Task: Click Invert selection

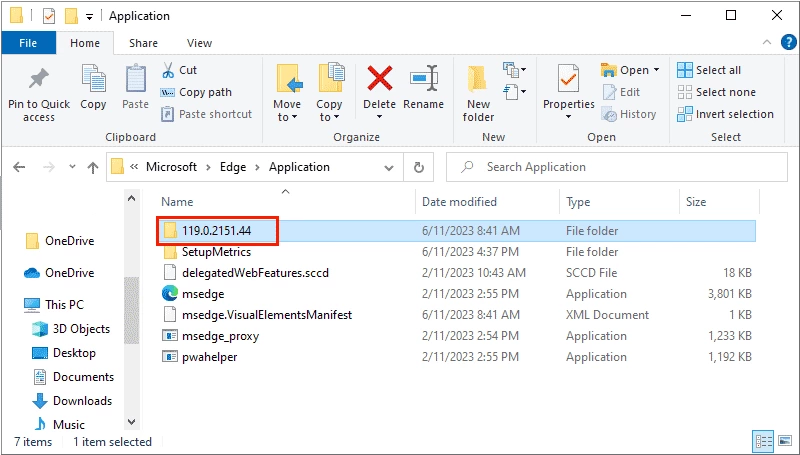Action: (725, 114)
